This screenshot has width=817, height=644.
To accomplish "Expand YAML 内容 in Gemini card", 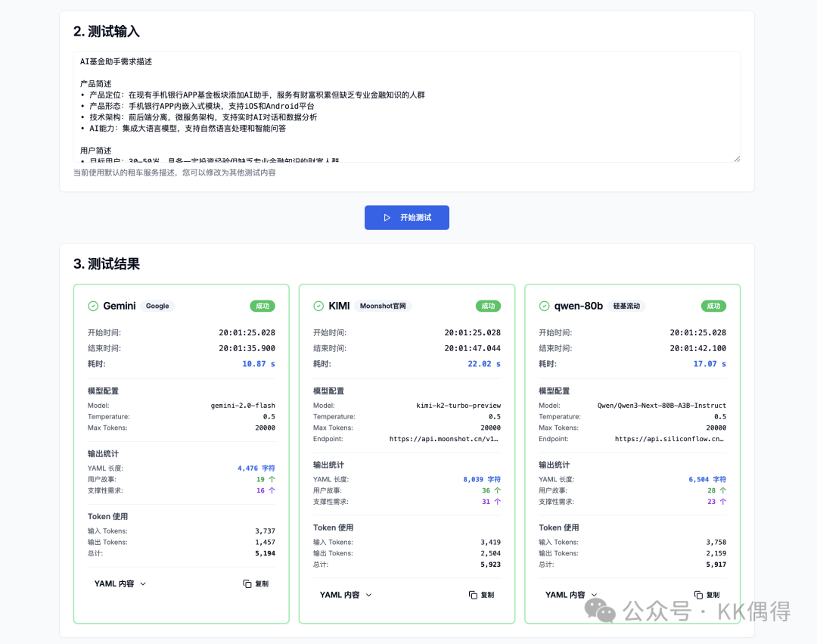I will click(120, 583).
